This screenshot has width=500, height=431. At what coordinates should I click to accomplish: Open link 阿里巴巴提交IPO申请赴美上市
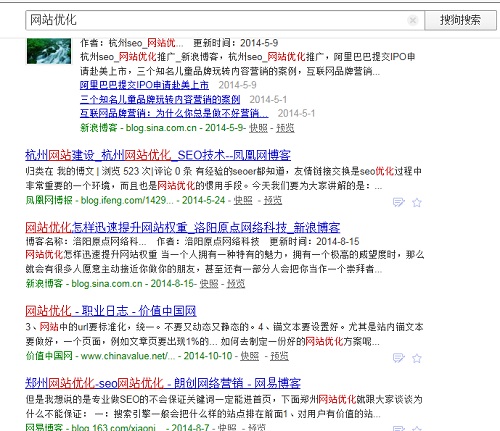pos(144,85)
